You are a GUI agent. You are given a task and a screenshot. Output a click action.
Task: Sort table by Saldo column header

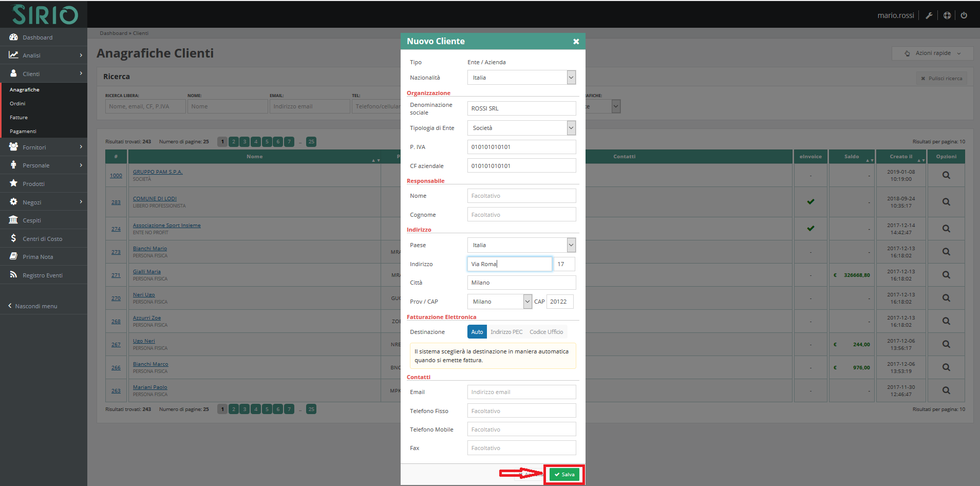coord(852,157)
